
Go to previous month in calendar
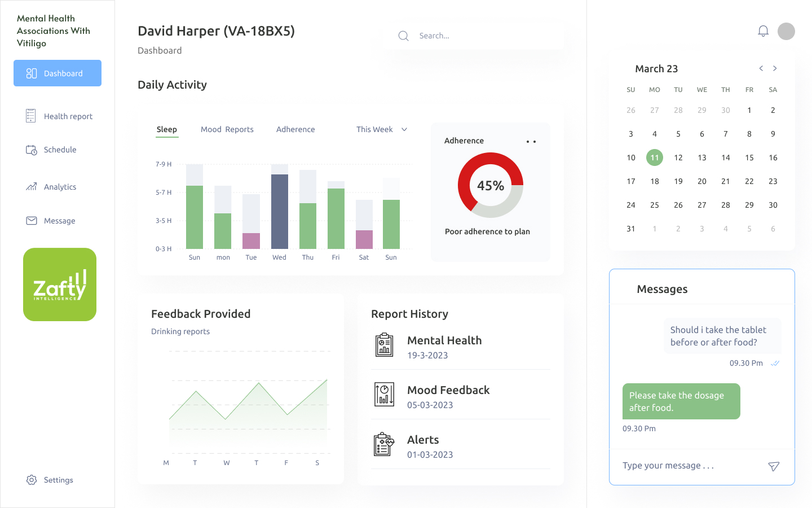tap(761, 68)
